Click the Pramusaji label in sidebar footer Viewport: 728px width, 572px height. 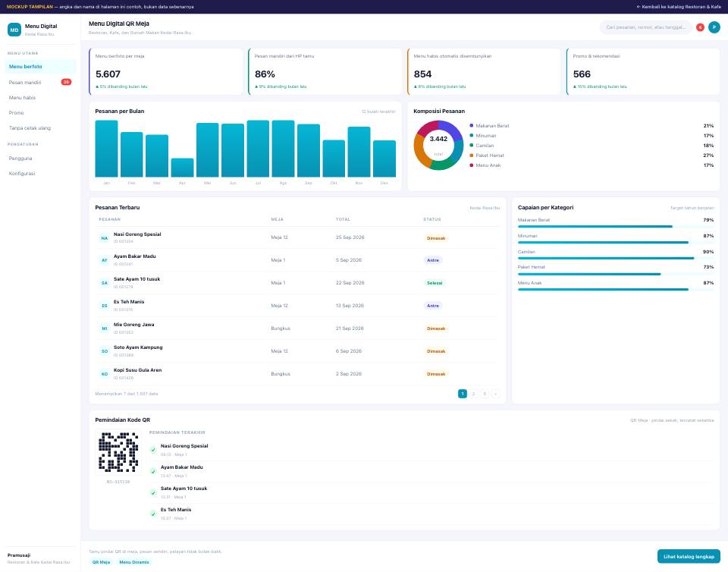(19, 555)
